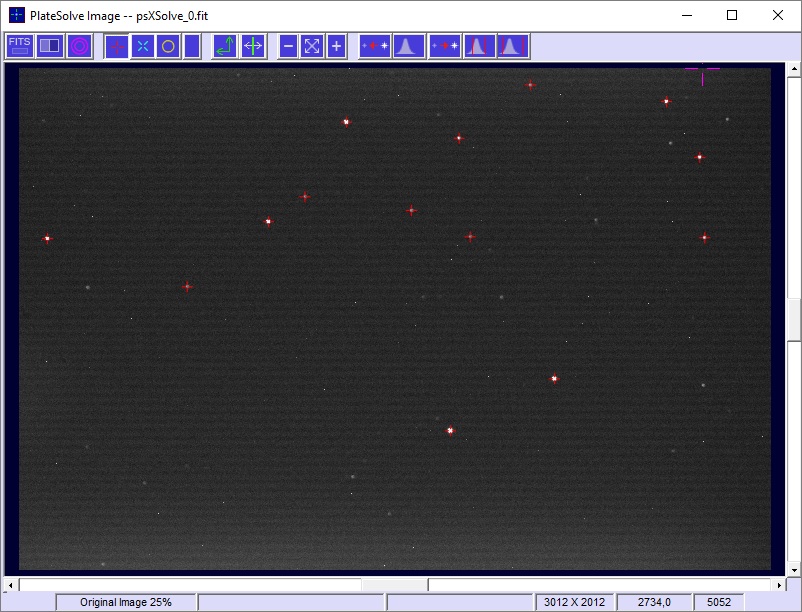Select the yellow circle star marker
Screen dimensions: 802x612
point(168,46)
